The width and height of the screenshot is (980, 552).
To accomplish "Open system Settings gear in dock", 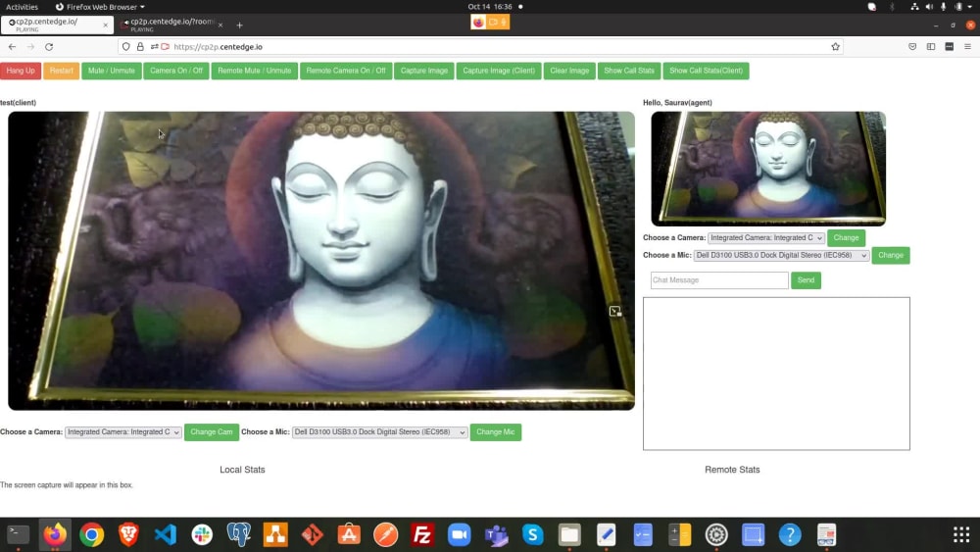I will coord(716,534).
